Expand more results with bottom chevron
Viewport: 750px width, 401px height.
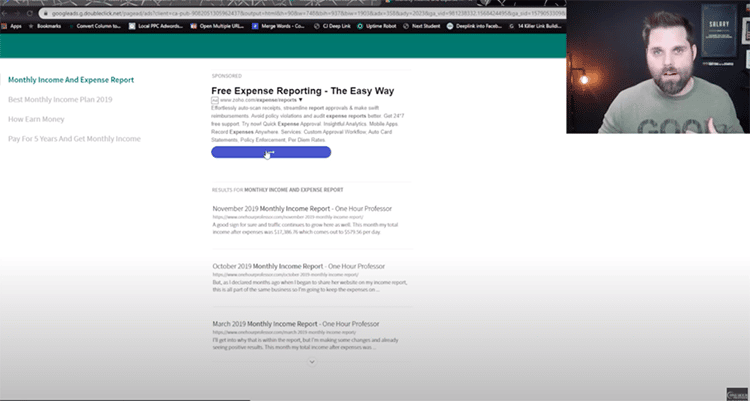click(x=312, y=361)
